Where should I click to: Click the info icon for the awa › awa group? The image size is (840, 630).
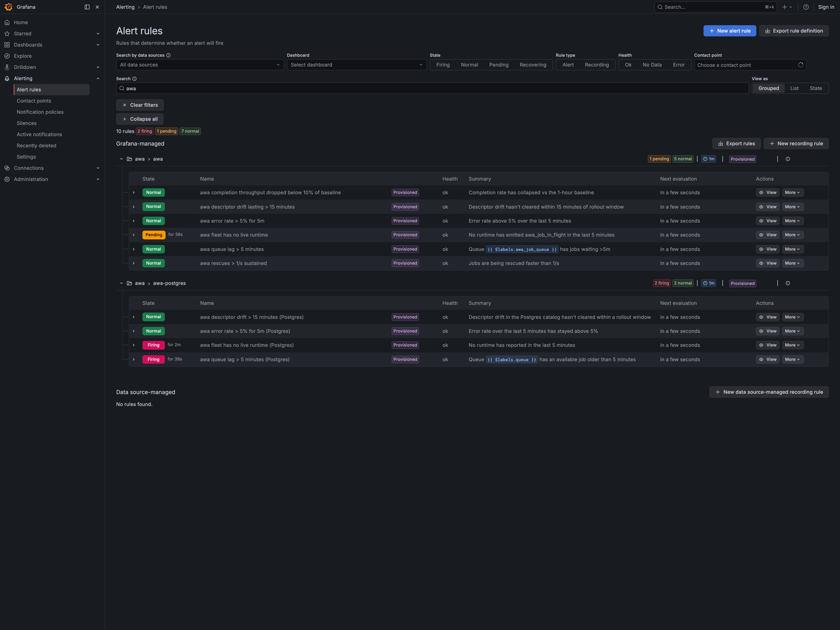click(x=788, y=159)
